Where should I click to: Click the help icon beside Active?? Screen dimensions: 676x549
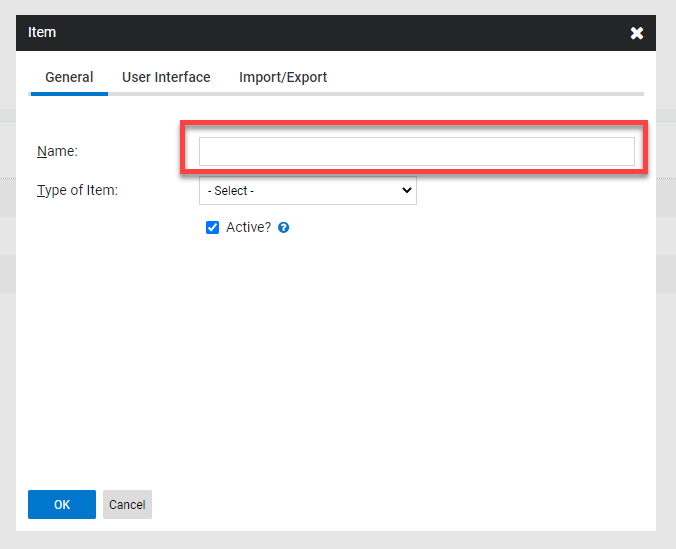[283, 227]
